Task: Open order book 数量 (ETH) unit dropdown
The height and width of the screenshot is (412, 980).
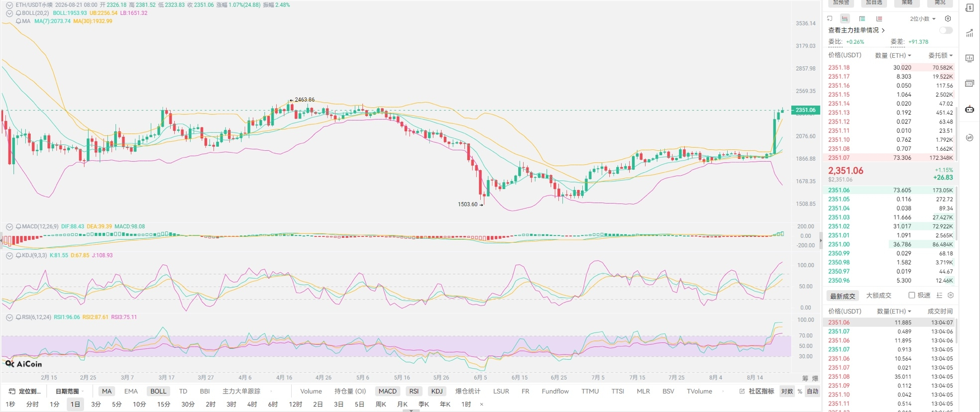Action: tap(893, 55)
